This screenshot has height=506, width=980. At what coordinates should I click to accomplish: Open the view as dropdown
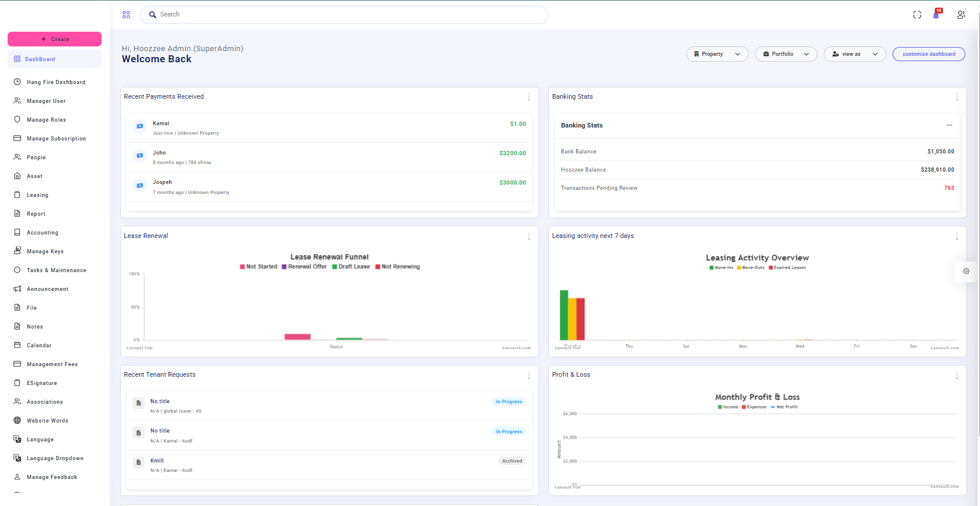854,54
